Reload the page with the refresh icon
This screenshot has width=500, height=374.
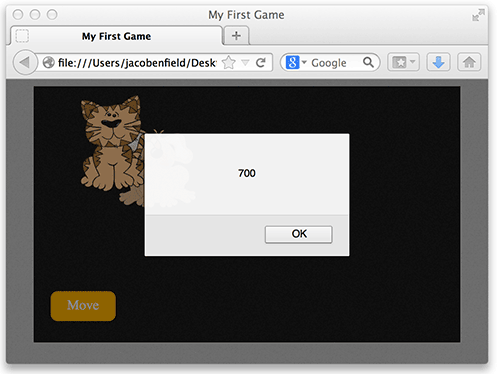[x=261, y=62]
